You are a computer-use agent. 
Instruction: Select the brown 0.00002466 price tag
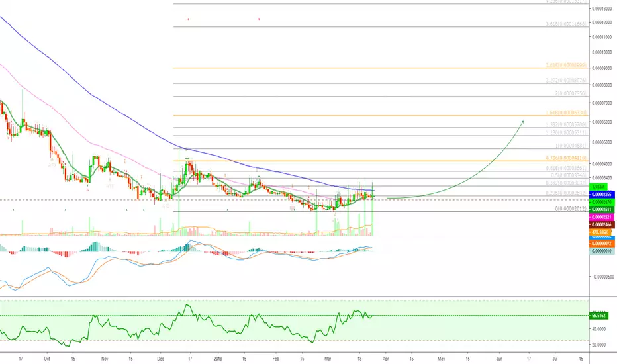(602, 225)
